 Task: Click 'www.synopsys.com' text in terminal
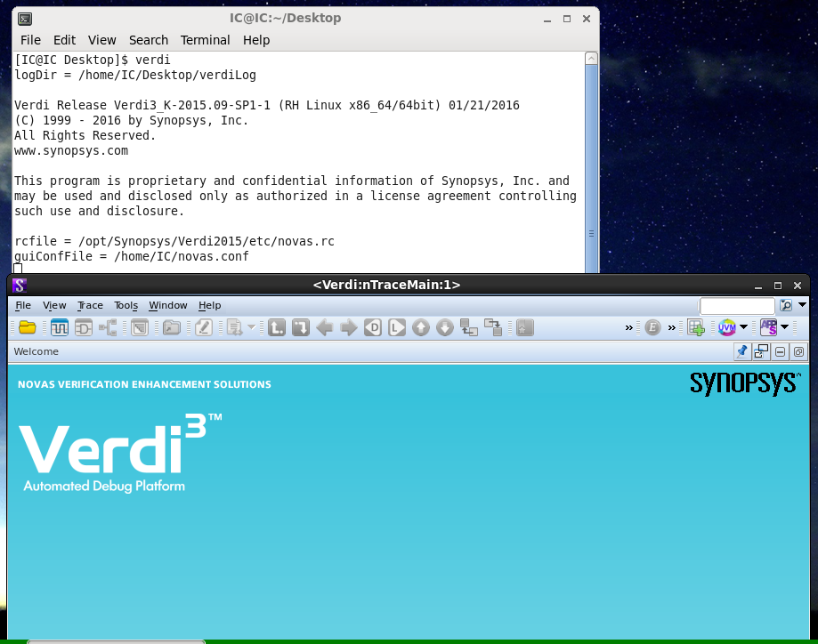[x=71, y=150]
